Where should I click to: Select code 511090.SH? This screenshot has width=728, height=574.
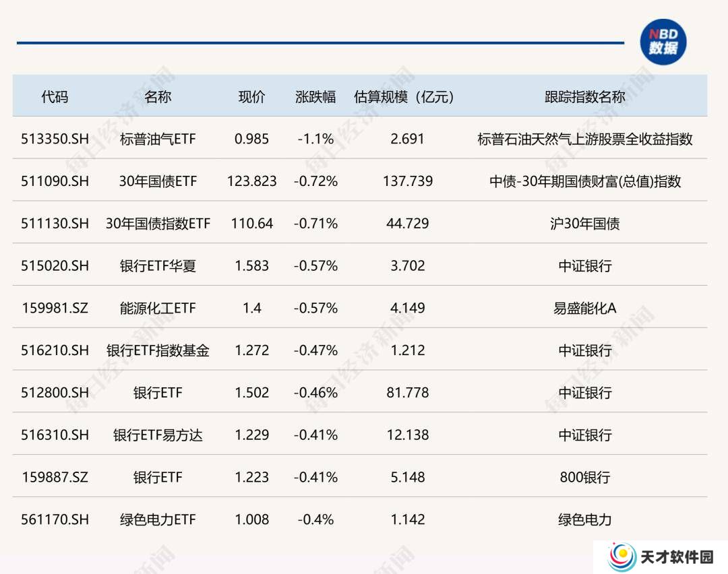[55, 181]
